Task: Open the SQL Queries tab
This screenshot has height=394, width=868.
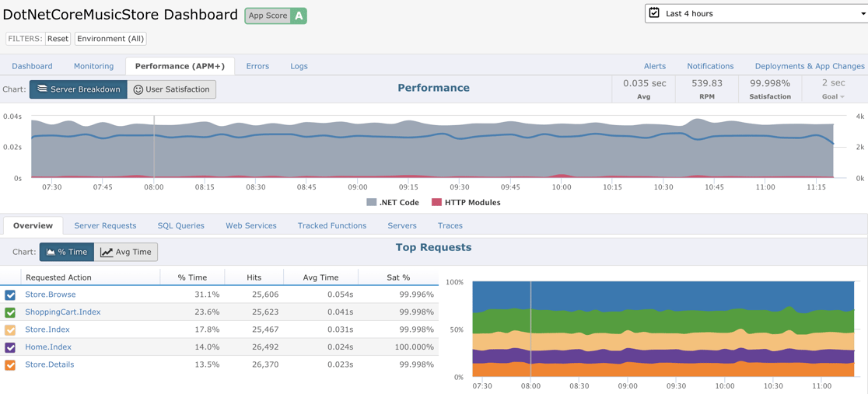Action: click(180, 225)
